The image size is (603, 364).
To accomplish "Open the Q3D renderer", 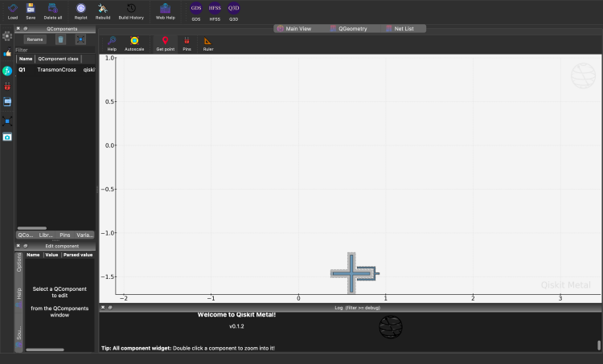I will tap(233, 11).
